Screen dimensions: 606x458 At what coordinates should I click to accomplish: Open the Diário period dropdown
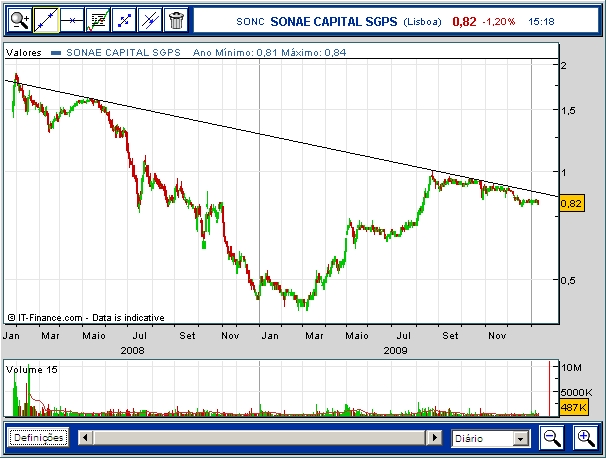[x=490, y=439]
